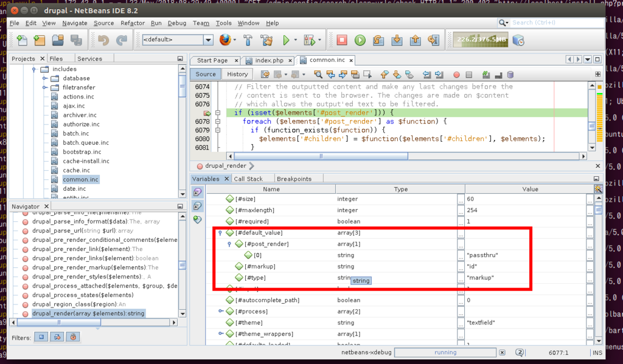Open the Debug menu
Image resolution: width=623 pixels, height=364 pixels.
click(x=177, y=23)
